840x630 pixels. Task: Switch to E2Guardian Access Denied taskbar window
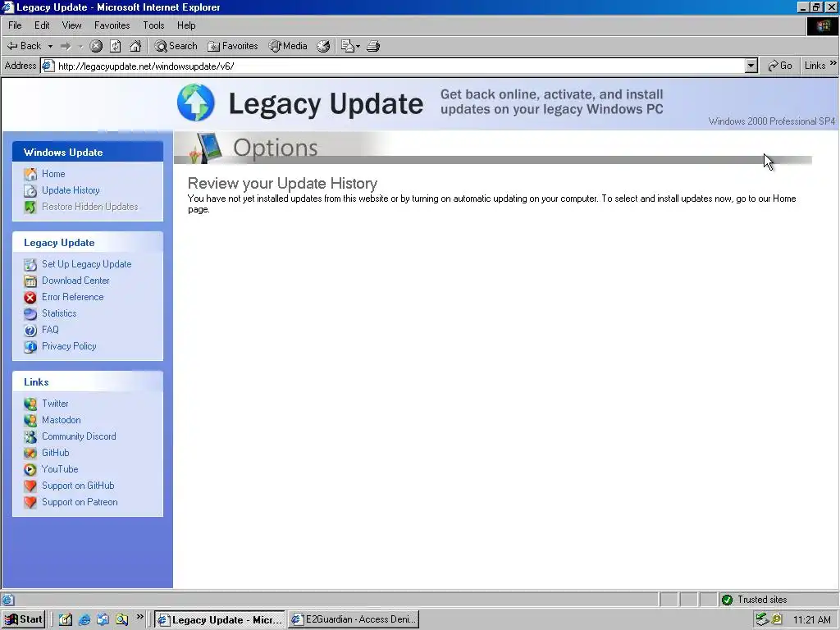point(354,619)
